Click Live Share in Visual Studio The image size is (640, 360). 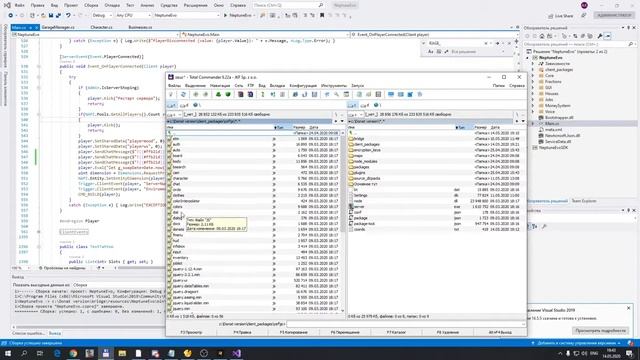pos(560,16)
